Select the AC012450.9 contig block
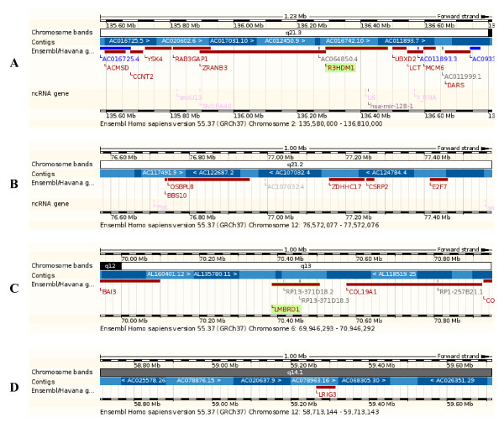This screenshot has width=504, height=428. 285,41
